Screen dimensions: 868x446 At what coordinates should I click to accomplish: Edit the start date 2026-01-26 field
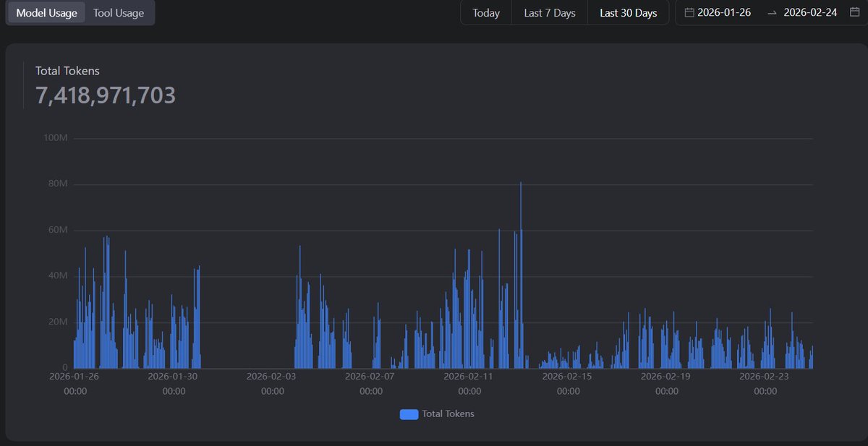724,12
